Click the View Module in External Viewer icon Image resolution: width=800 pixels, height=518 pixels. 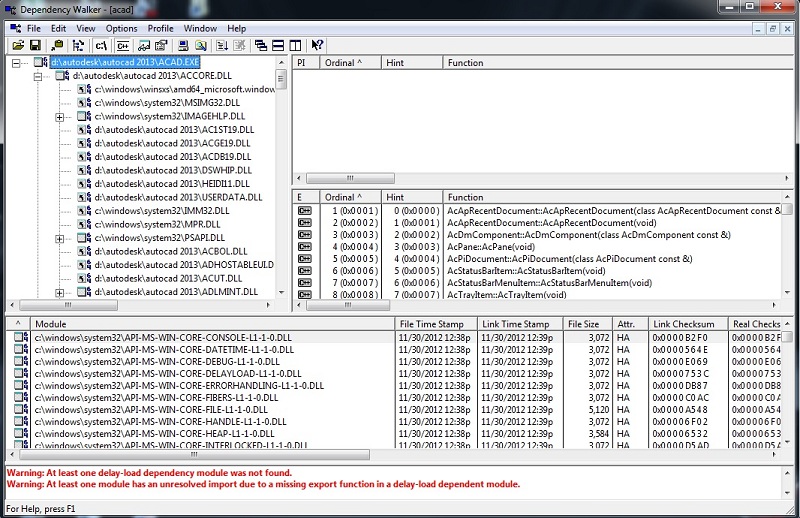pos(144,45)
